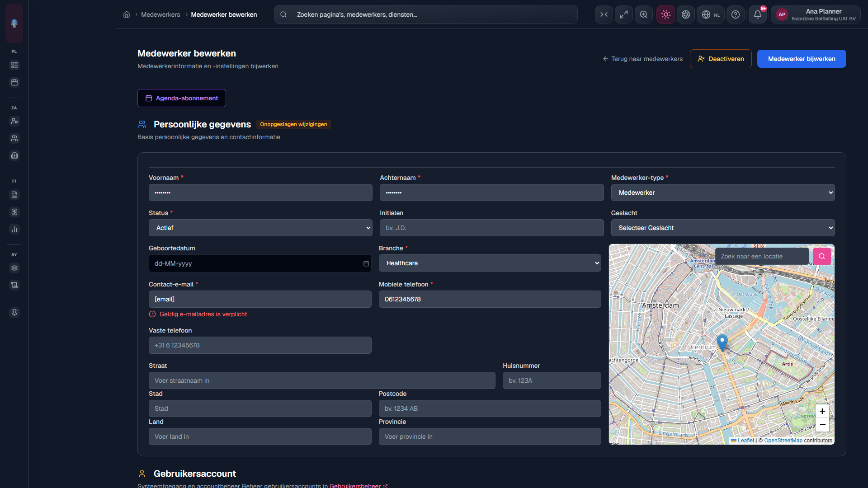Image resolution: width=868 pixels, height=488 pixels.
Task: Click the blue map location marker
Action: click(722, 343)
